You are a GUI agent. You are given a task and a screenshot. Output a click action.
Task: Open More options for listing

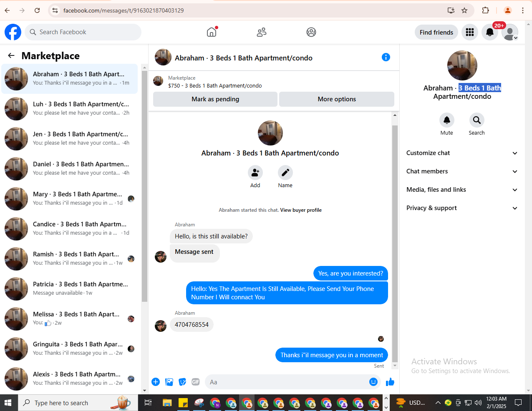[337, 99]
